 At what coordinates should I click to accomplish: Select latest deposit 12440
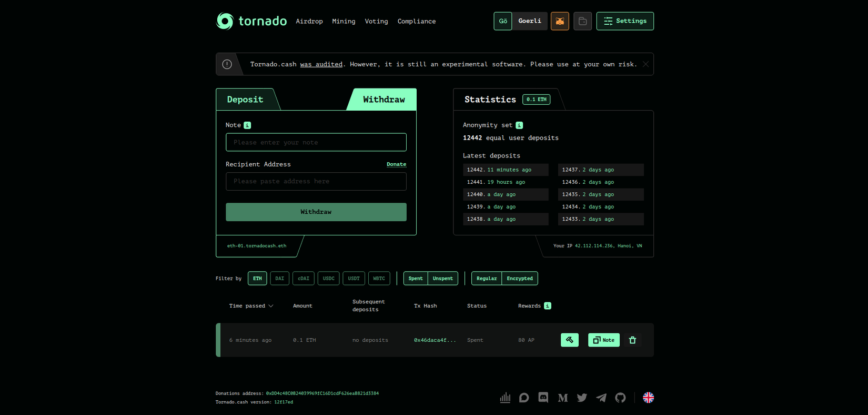[x=506, y=194]
